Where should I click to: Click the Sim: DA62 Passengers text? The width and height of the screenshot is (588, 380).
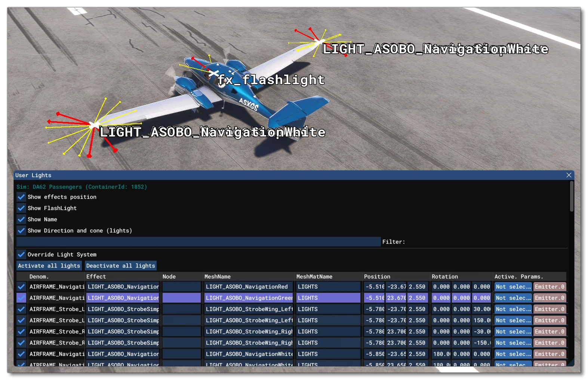(x=81, y=187)
